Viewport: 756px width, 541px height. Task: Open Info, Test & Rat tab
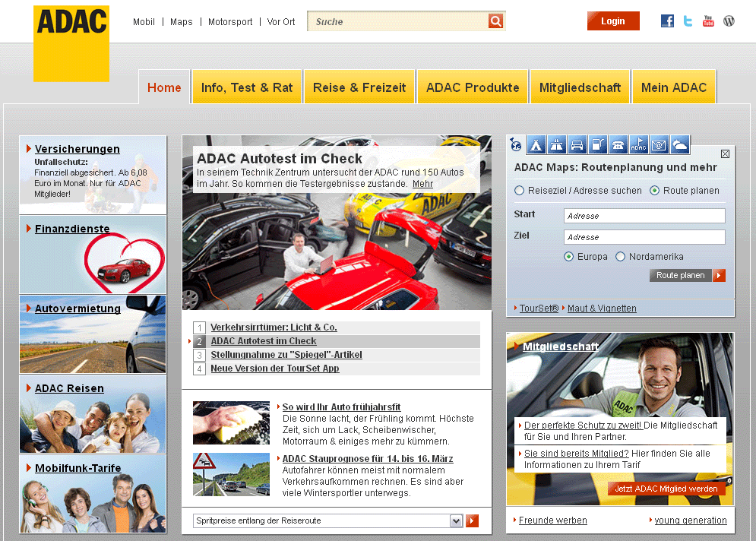pyautogui.click(x=247, y=87)
